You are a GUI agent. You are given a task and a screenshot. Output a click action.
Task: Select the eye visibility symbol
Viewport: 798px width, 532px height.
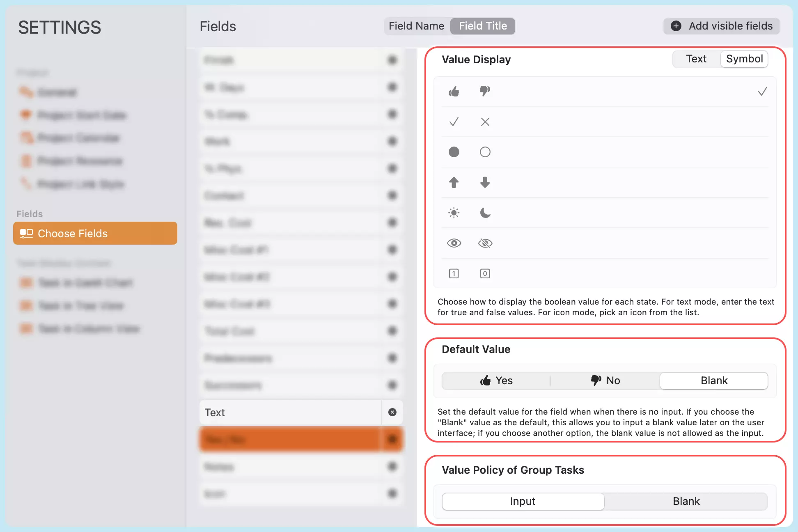point(454,243)
